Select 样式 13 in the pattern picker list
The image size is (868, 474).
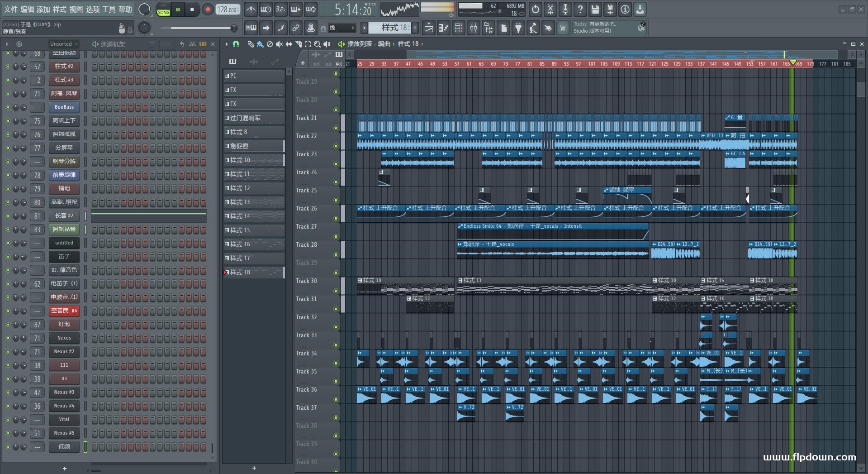254,202
